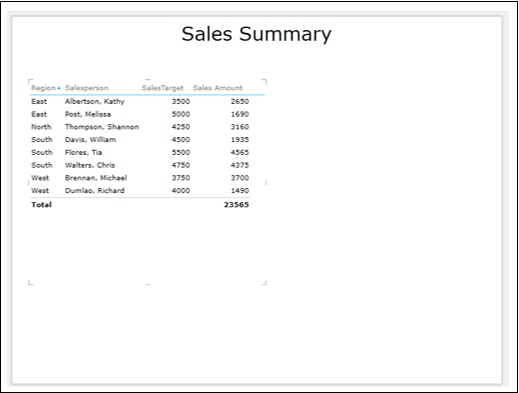Click the bottom-middle table resize handle
This screenshot has height=393, width=519.
click(x=148, y=284)
